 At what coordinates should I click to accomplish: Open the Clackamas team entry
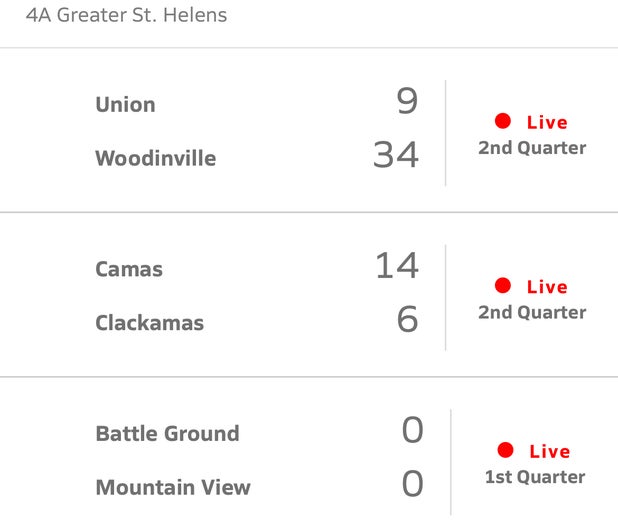tap(149, 323)
